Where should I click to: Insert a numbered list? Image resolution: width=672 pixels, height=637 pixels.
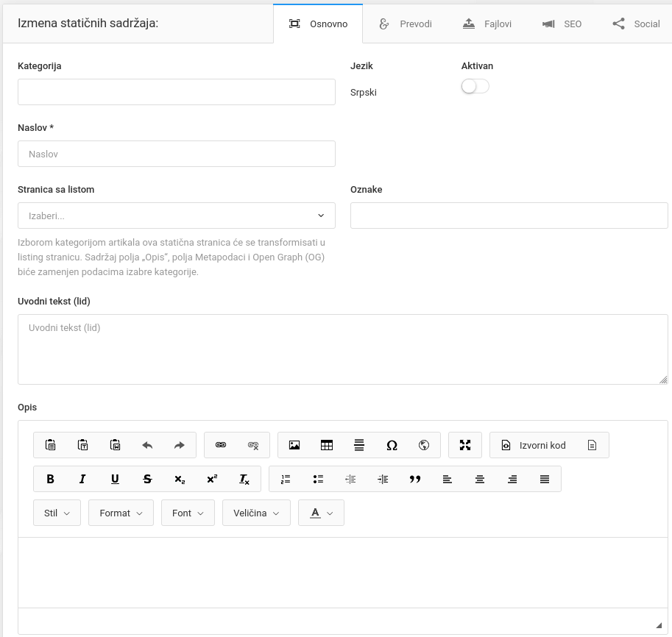(x=286, y=479)
